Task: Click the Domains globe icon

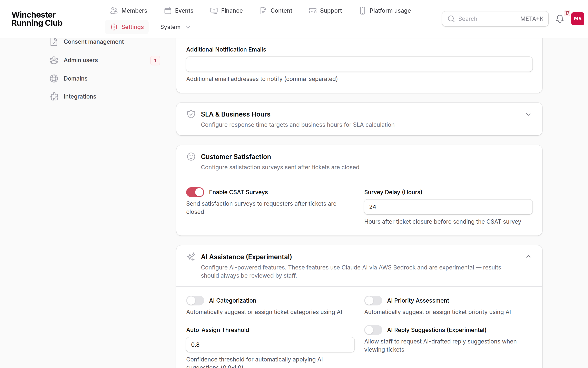Action: pos(54,78)
